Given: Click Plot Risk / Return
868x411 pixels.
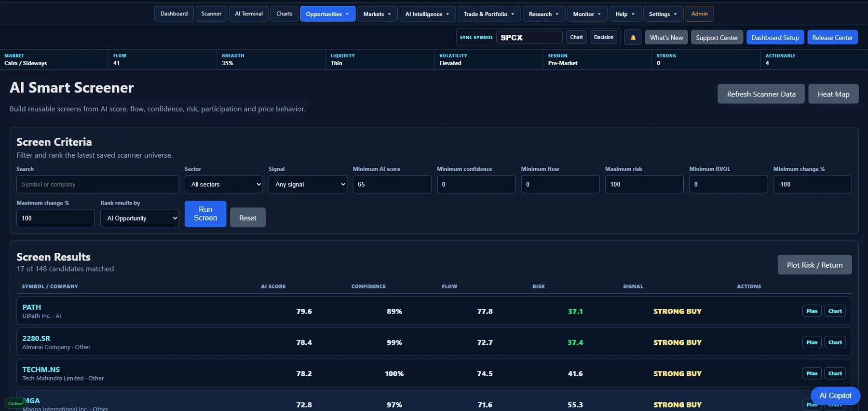Looking at the screenshot, I should (814, 265).
